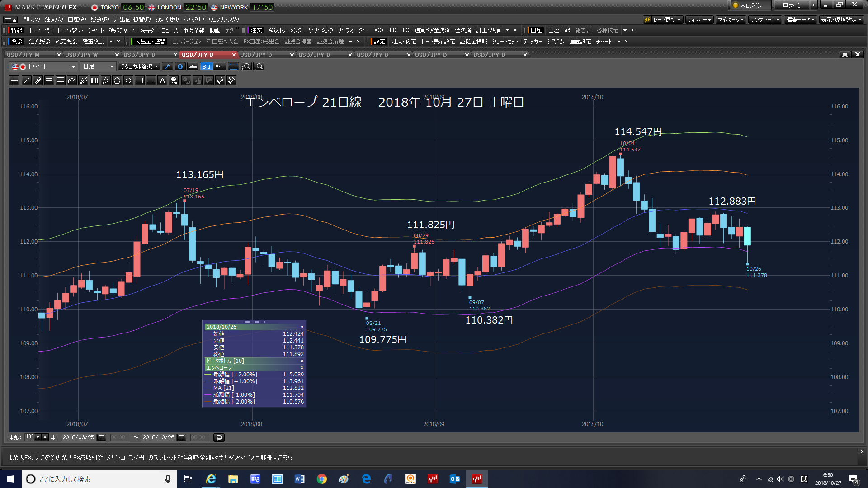Open the 注文(O) menu
The height and width of the screenshot is (488, 868).
click(x=54, y=19)
